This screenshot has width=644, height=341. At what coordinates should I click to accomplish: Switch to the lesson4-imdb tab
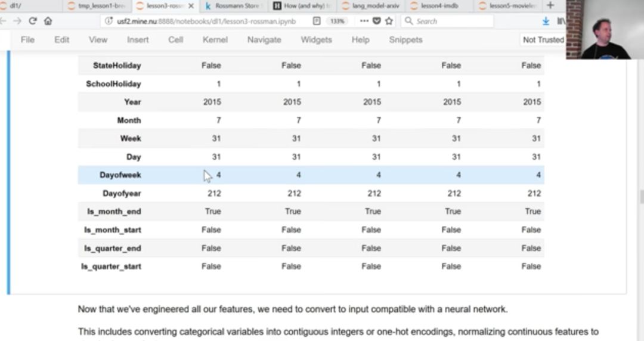(x=439, y=6)
